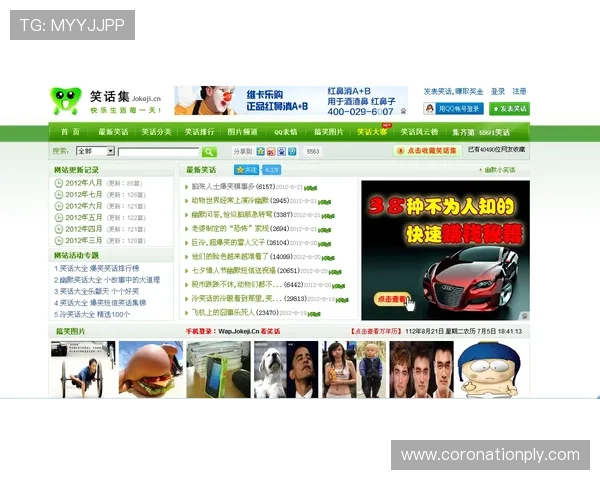Click the clock icon beside 2012年五月
The image size is (600, 480).
pos(59,217)
